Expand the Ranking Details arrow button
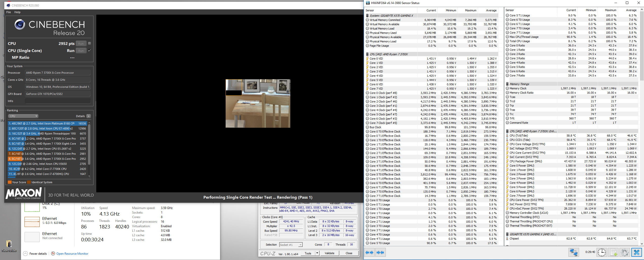The height and width of the screenshot is (260, 644). click(89, 116)
